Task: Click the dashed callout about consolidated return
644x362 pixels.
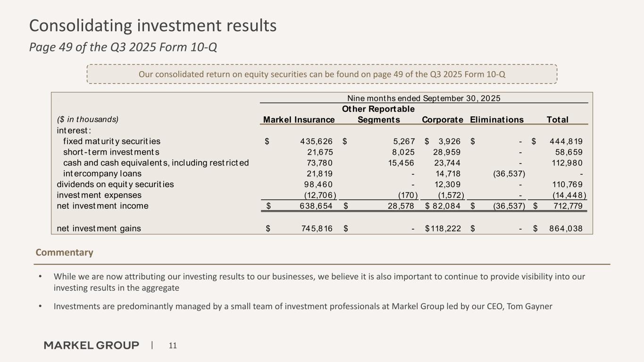Action: pos(322,74)
